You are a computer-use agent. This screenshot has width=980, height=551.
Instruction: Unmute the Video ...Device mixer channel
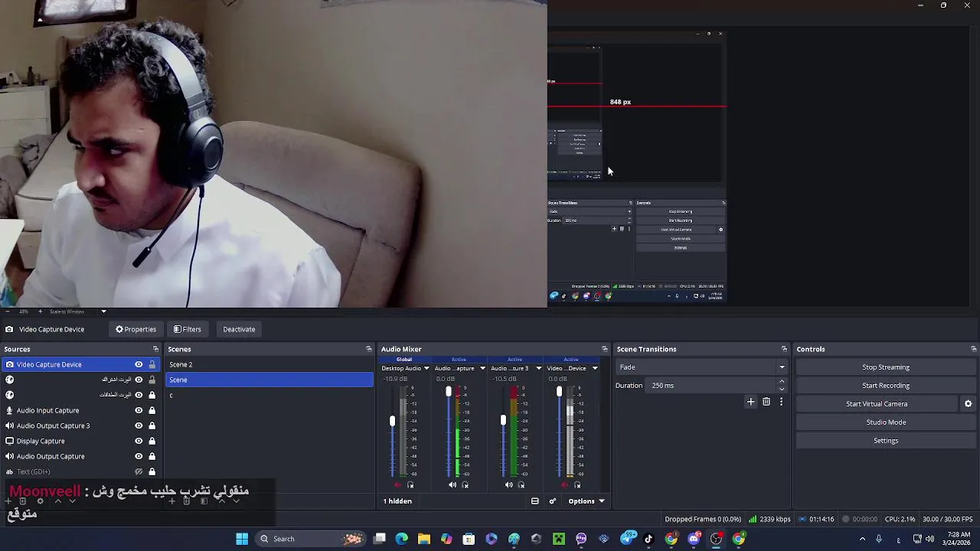coord(565,484)
